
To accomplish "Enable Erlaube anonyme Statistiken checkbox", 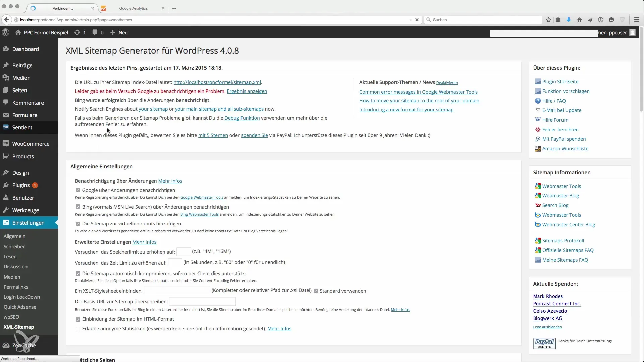I will point(78,329).
